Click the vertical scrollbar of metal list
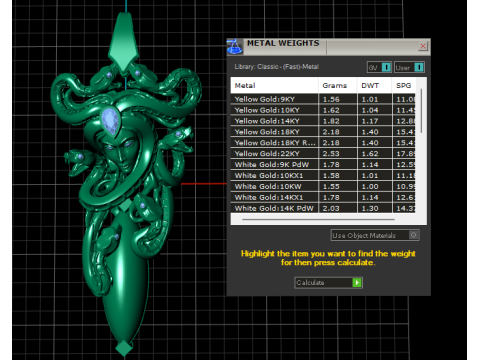Viewport: 480px width, 360px height. pyautogui.click(x=421, y=111)
